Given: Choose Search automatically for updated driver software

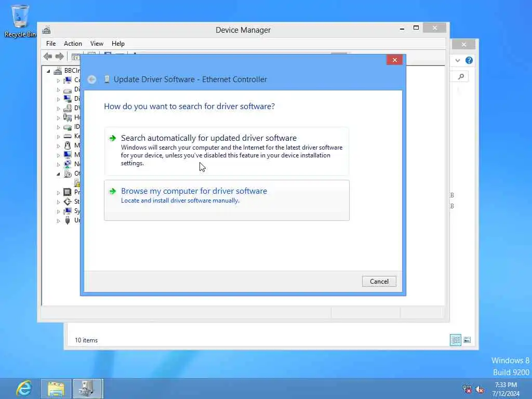Looking at the screenshot, I should 227,151.
